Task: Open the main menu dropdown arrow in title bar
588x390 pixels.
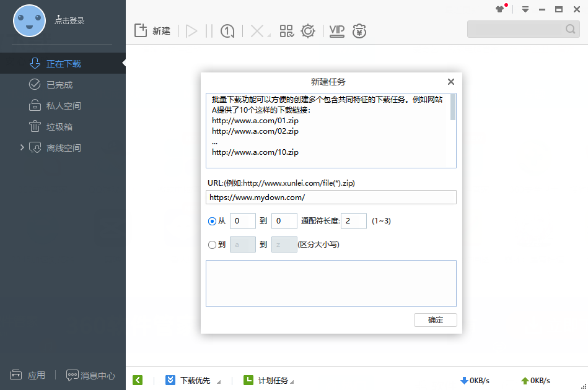Action: coord(525,9)
